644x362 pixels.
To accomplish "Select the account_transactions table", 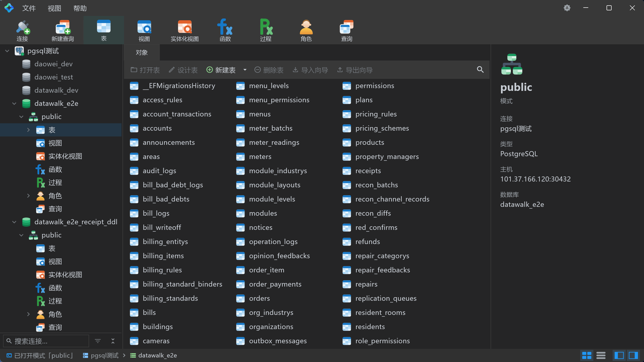I will 177,114.
